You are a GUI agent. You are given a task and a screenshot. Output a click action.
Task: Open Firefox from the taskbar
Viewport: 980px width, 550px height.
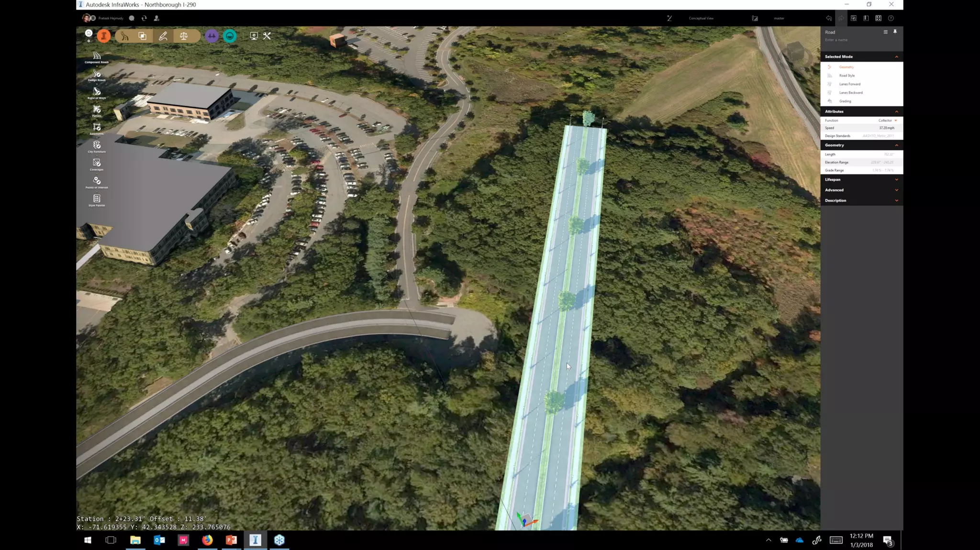click(207, 540)
